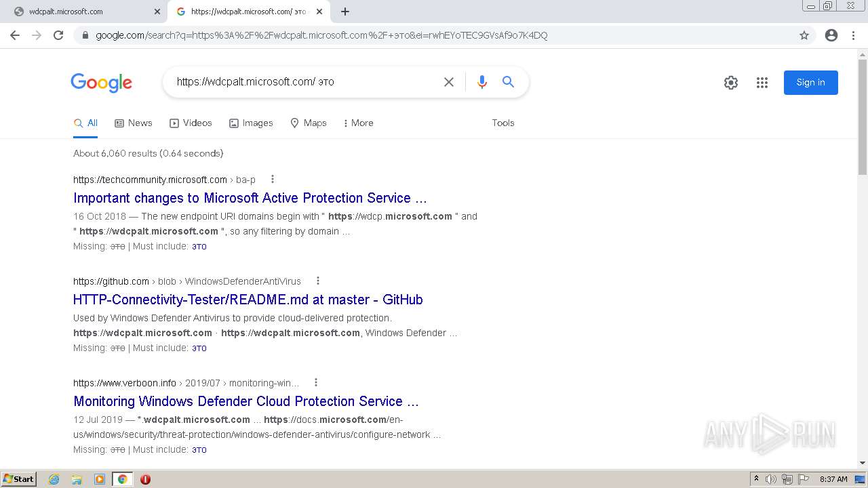Select the Chrome taskbar icon
This screenshot has height=488, width=868.
click(122, 479)
